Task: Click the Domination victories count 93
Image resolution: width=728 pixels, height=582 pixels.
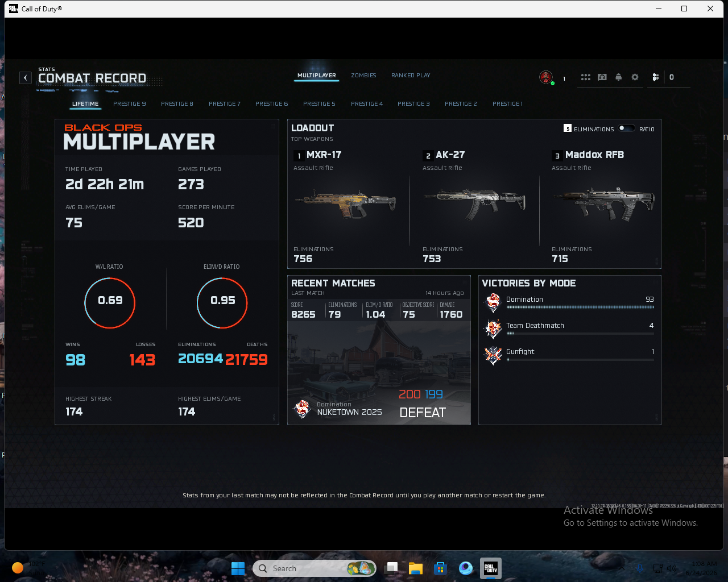Action: pos(650,300)
